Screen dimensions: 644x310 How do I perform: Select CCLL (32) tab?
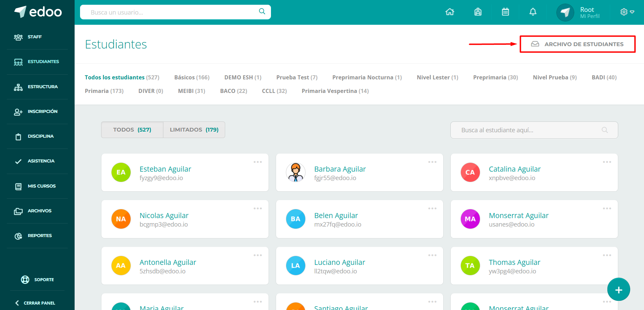tap(274, 91)
